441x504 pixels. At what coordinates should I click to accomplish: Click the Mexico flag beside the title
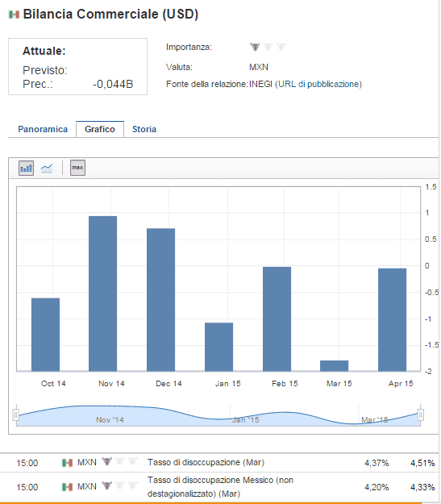click(14, 15)
